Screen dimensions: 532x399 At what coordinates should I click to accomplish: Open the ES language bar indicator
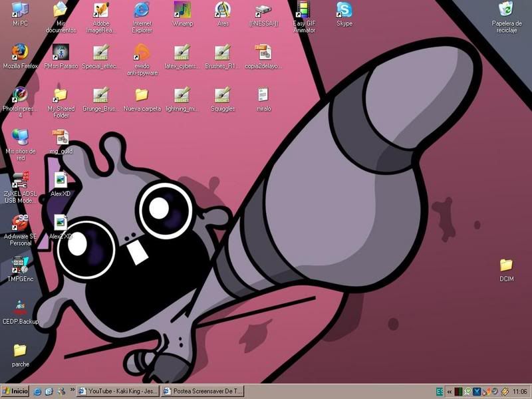tap(440, 392)
